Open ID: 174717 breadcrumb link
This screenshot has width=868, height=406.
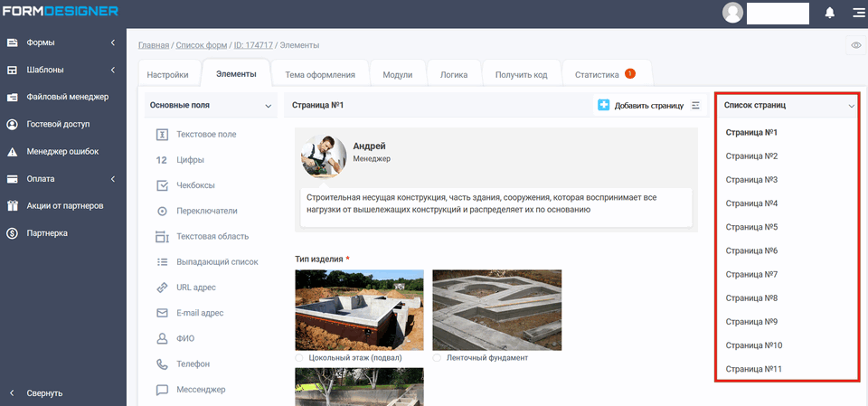pyautogui.click(x=253, y=45)
